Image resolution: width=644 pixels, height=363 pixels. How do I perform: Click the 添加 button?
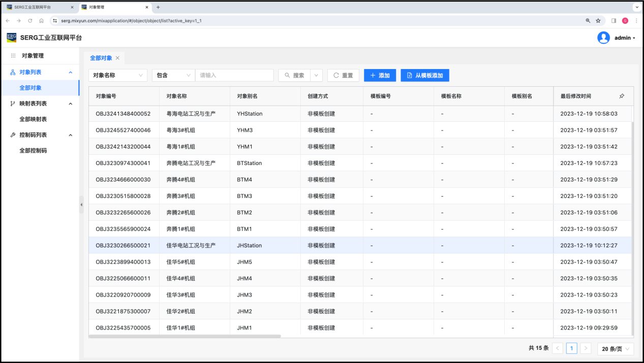(380, 75)
